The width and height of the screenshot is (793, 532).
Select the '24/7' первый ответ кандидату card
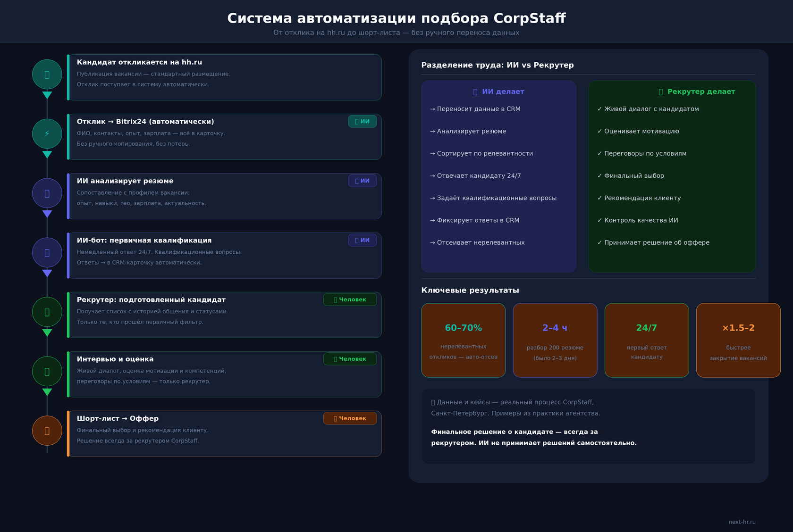[x=647, y=340]
